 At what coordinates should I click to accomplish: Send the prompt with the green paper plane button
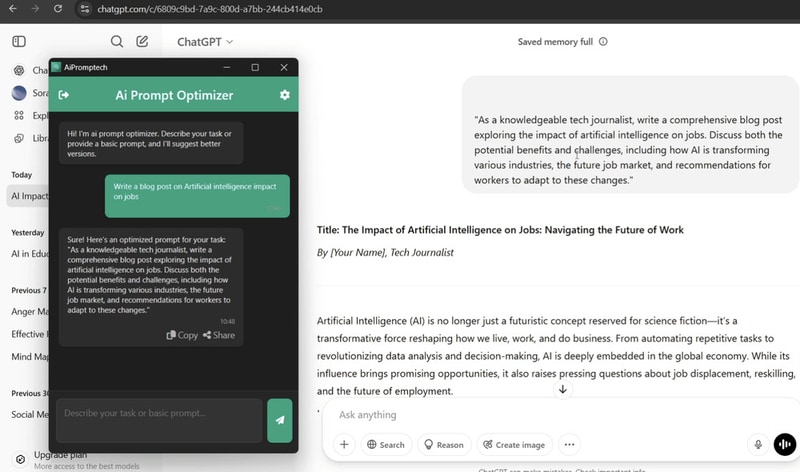pos(279,421)
